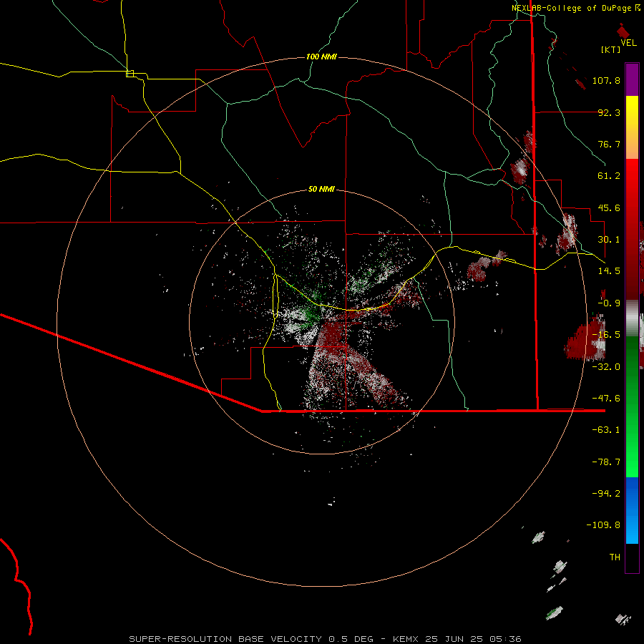This screenshot has width=644, height=644.
Task: Select the 107.8 scale value
Action: pos(606,80)
